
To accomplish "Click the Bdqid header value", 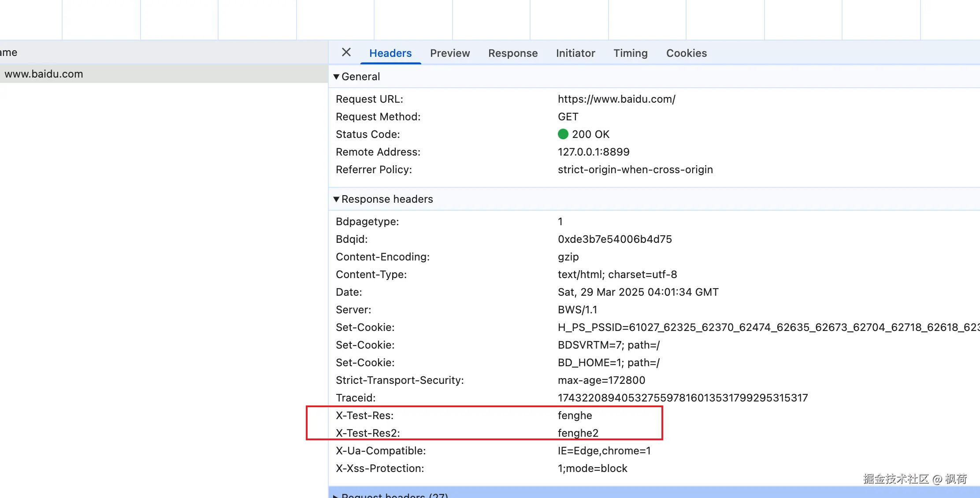I will pyautogui.click(x=615, y=239).
